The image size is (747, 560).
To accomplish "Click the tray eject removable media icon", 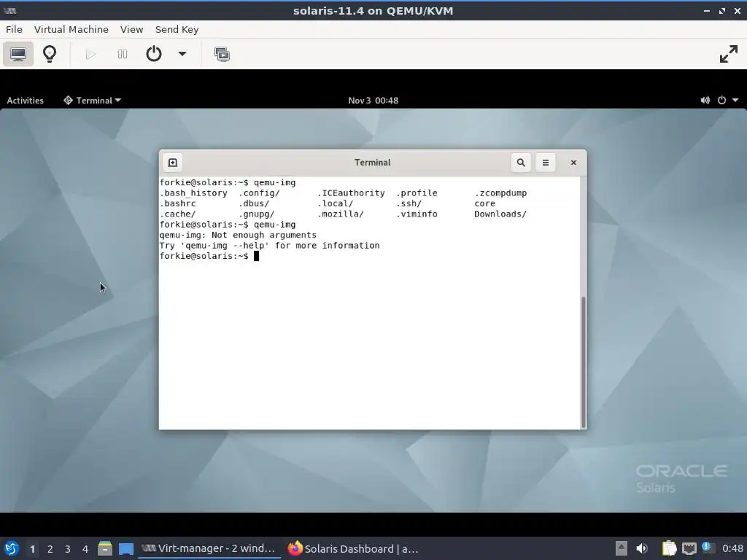I will [x=622, y=548].
